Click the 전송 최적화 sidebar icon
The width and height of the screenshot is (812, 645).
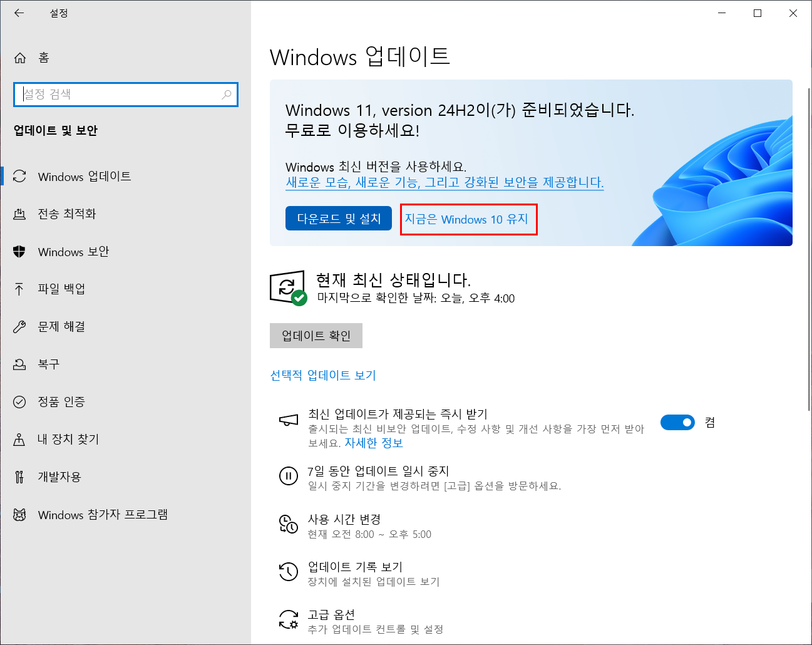point(19,214)
